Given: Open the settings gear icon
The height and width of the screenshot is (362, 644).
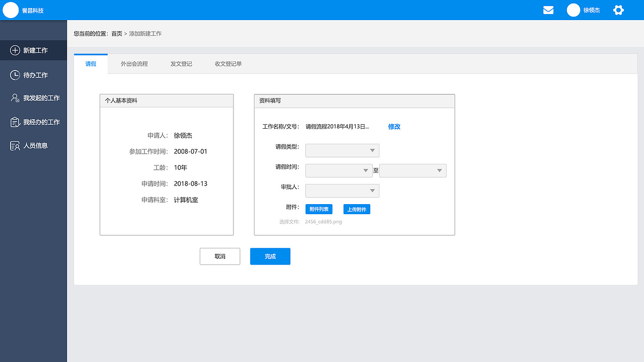Looking at the screenshot, I should click(618, 10).
